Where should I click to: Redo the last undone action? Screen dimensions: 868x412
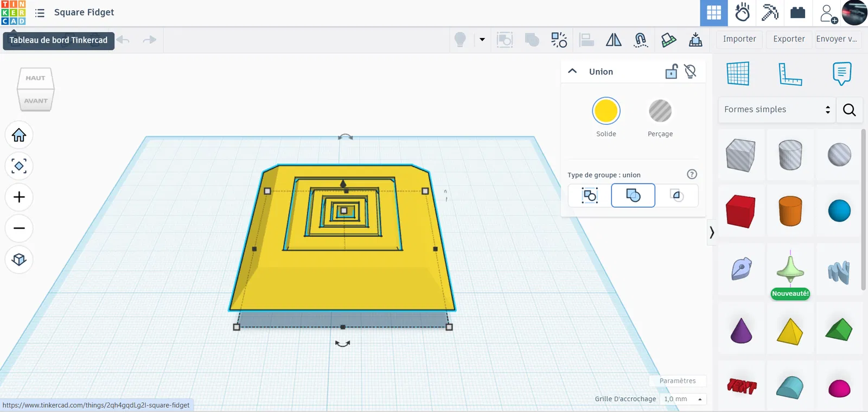click(x=149, y=40)
